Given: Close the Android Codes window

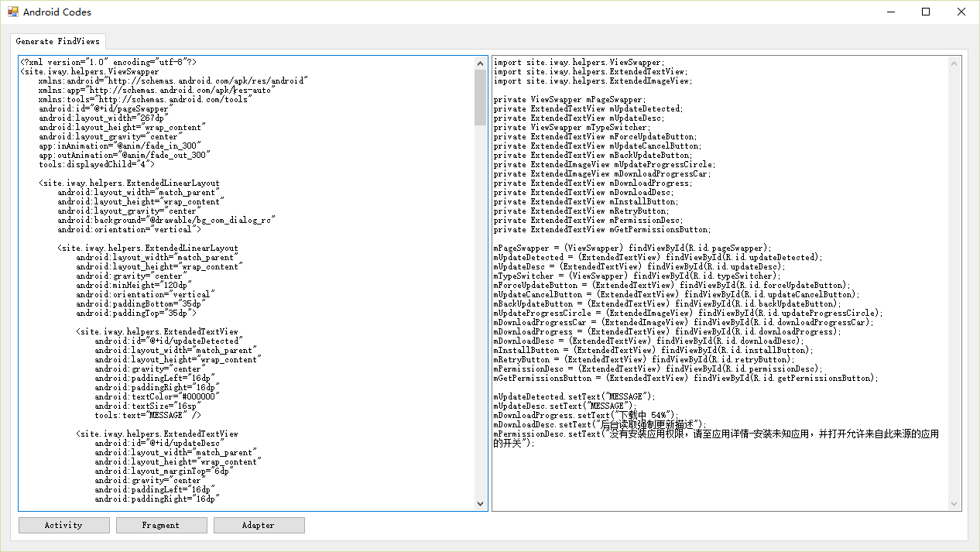Looking at the screenshot, I should [962, 12].
